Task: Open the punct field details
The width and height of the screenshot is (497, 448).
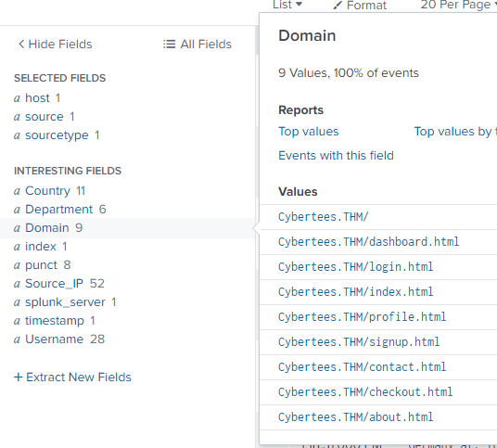Action: pyautogui.click(x=41, y=265)
